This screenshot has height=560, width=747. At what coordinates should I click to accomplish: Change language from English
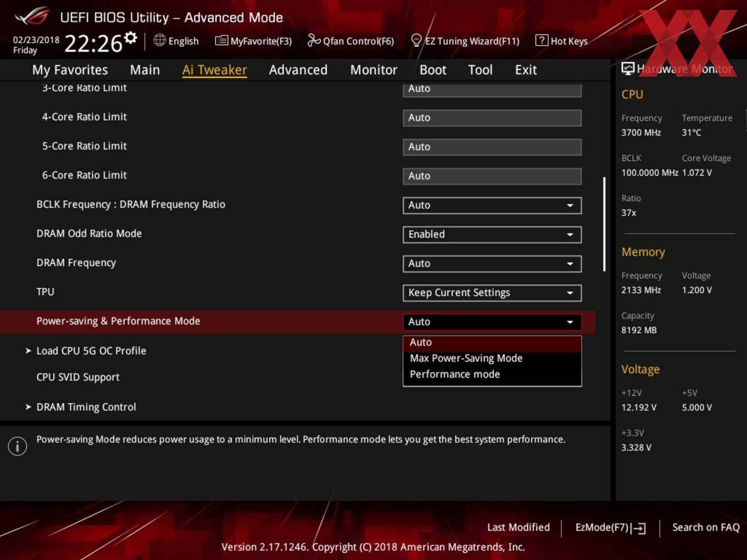176,41
